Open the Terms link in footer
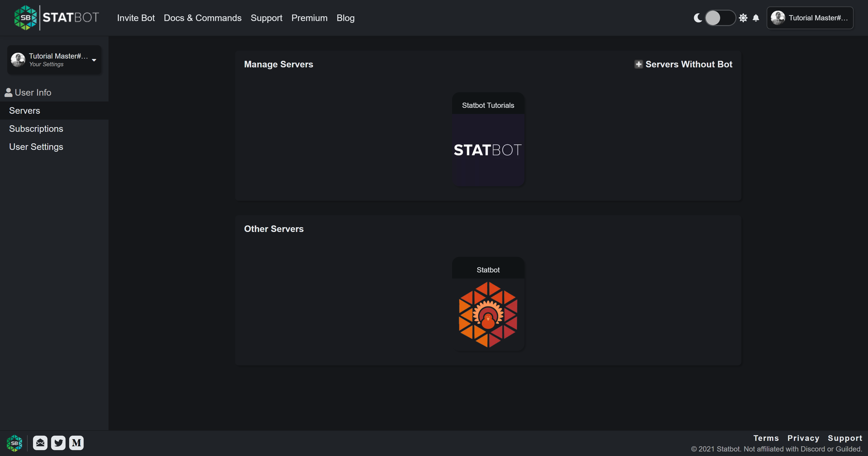 click(x=766, y=438)
